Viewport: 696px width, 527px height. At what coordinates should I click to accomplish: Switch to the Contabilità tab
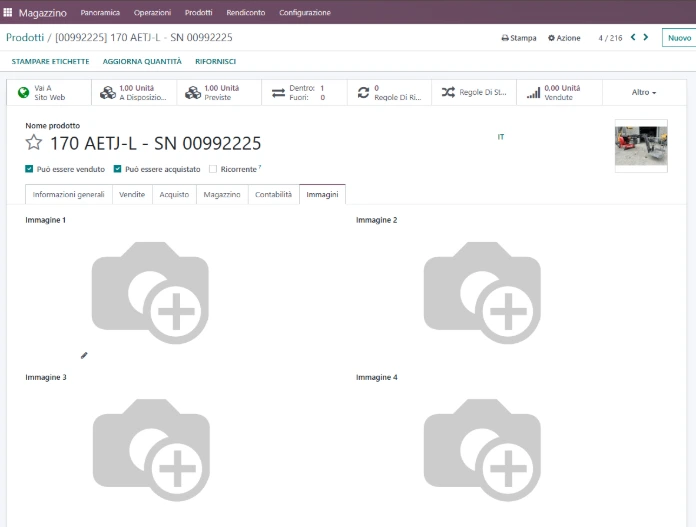point(273,194)
